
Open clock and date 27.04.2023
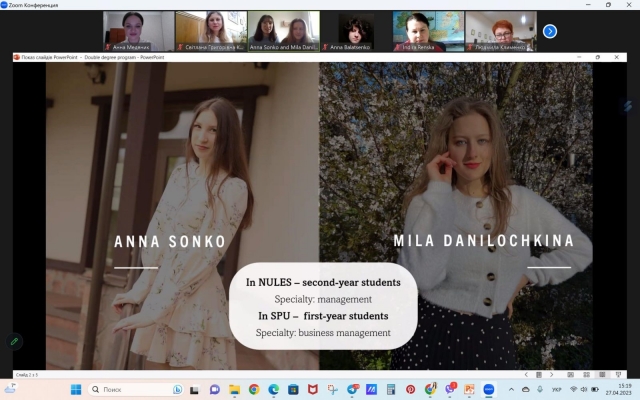(x=619, y=389)
